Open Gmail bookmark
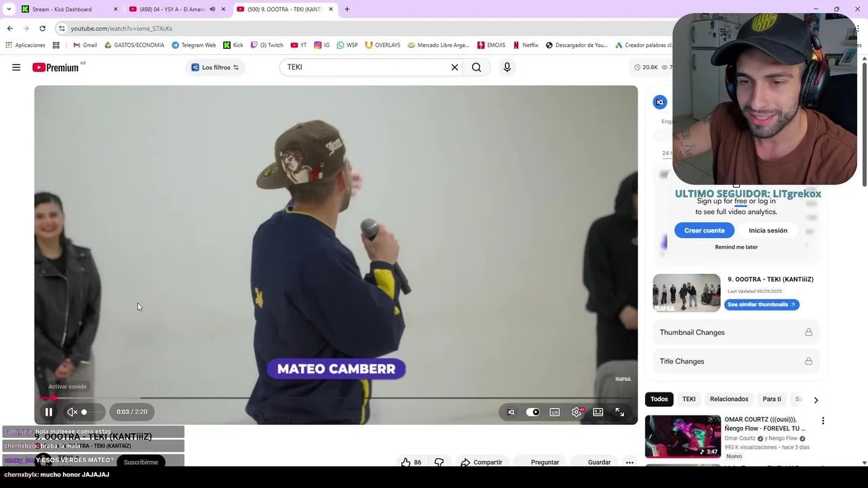This screenshot has width=868, height=488. coord(85,45)
